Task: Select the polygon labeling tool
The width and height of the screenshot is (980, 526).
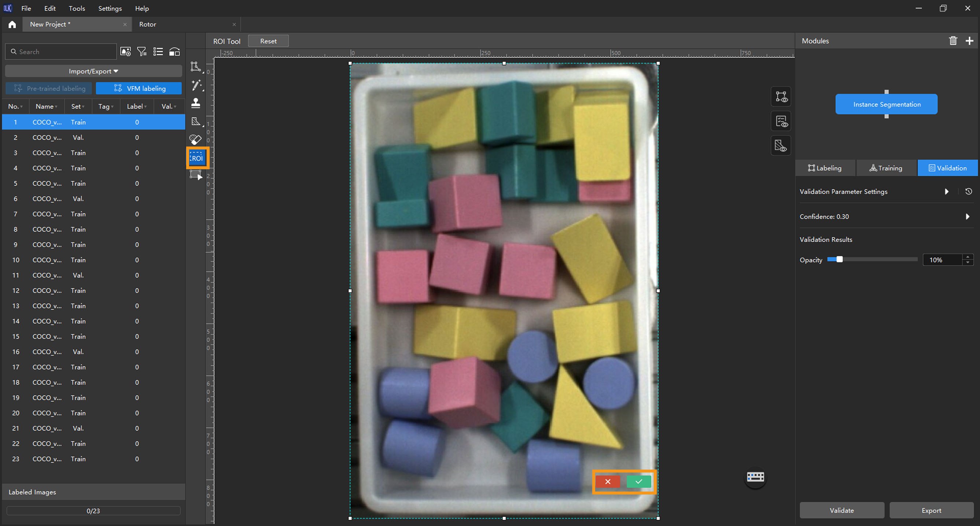Action: click(196, 67)
